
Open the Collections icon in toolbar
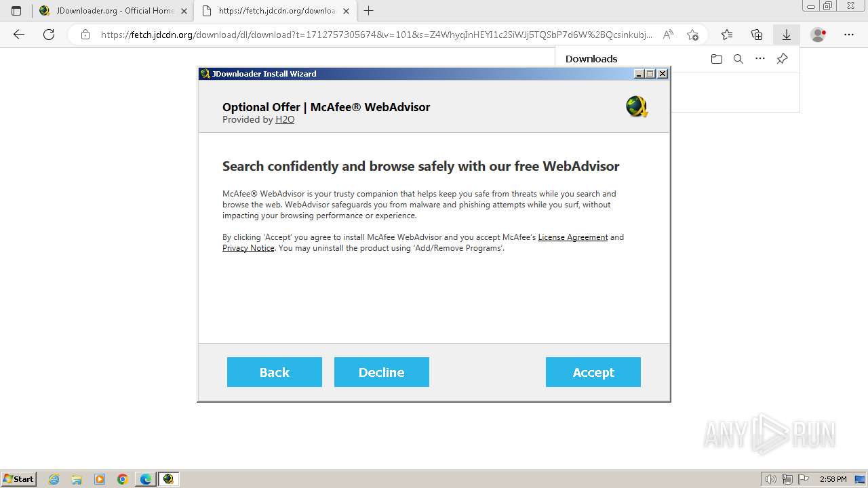click(757, 35)
